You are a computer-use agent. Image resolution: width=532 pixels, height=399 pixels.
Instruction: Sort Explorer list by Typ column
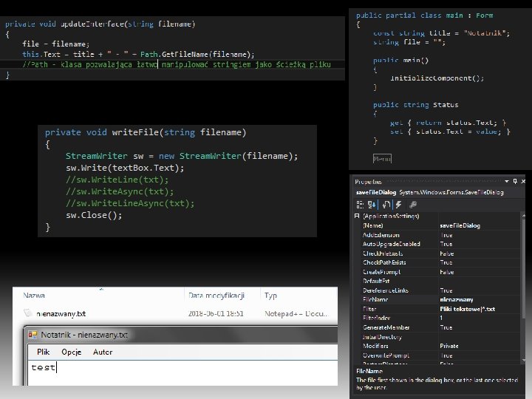click(270, 295)
